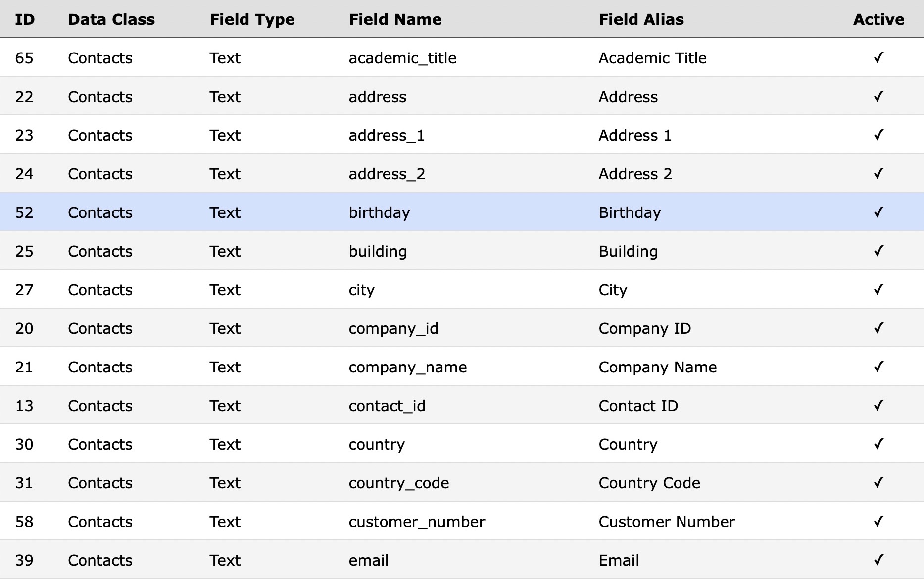Viewport: 924px width, 580px height.
Task: Select the address_1 field name
Action: tap(387, 135)
